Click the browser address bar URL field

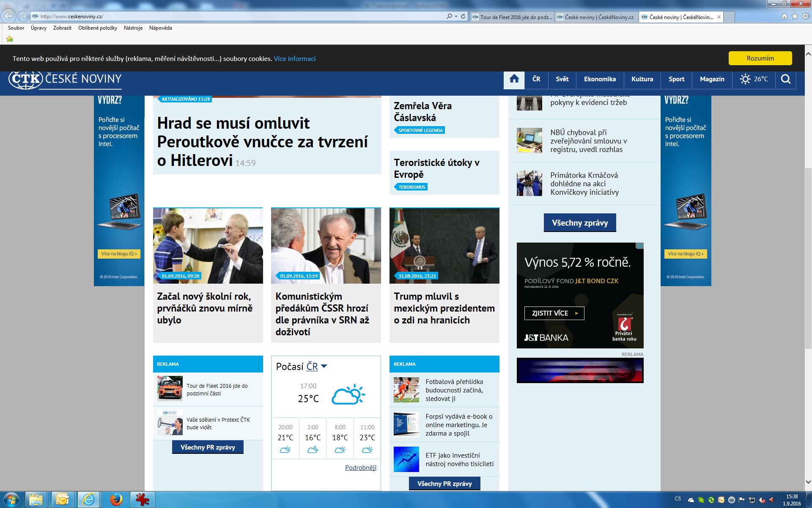point(237,17)
